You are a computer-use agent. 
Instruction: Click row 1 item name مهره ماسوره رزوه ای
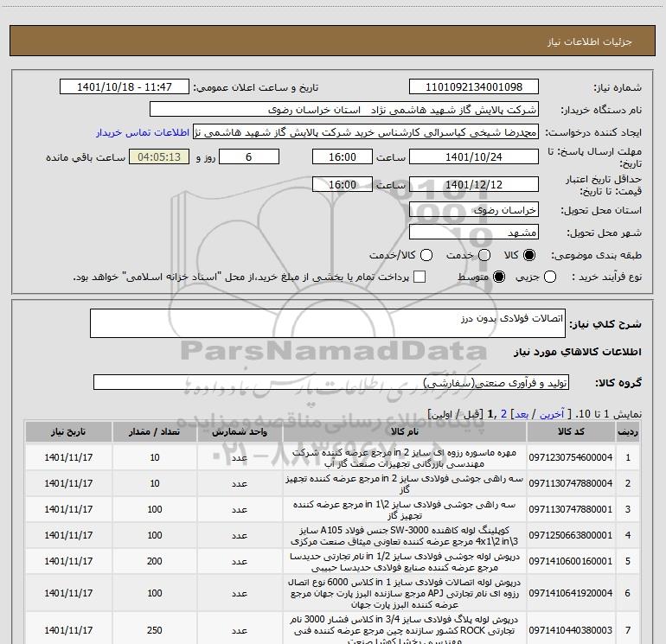tap(405, 458)
